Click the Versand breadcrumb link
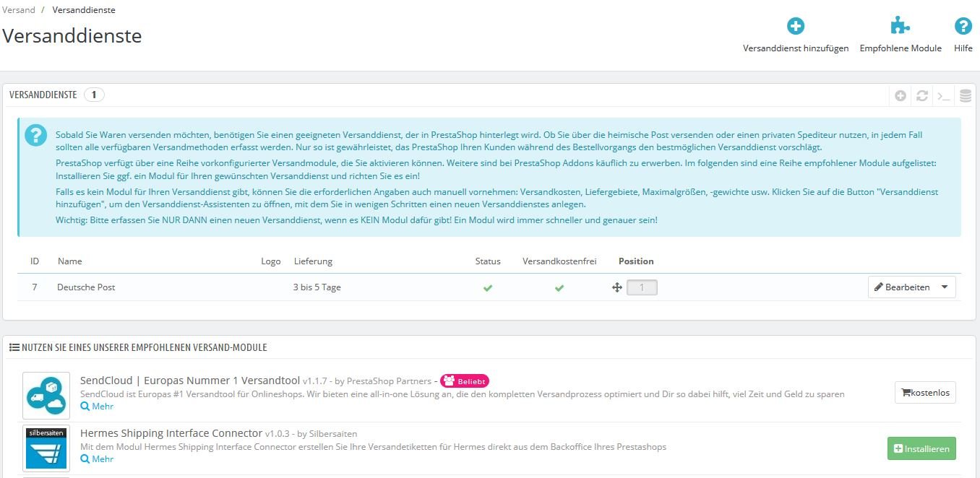Screen dimensions: 980x478 click(x=19, y=10)
